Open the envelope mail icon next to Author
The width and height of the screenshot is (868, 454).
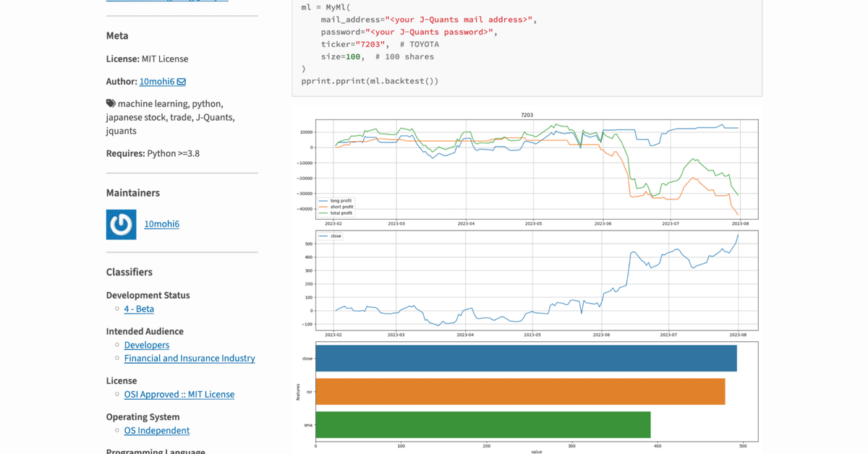tap(182, 81)
